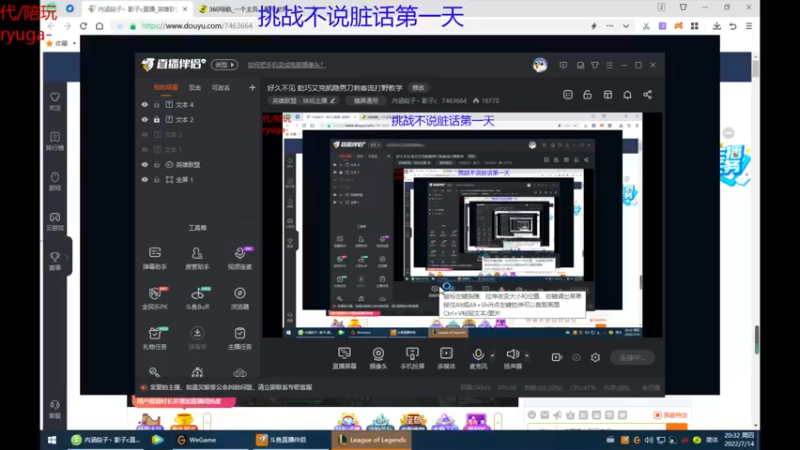Select the Douyu browser tab
The image size is (800, 450).
[138, 9]
